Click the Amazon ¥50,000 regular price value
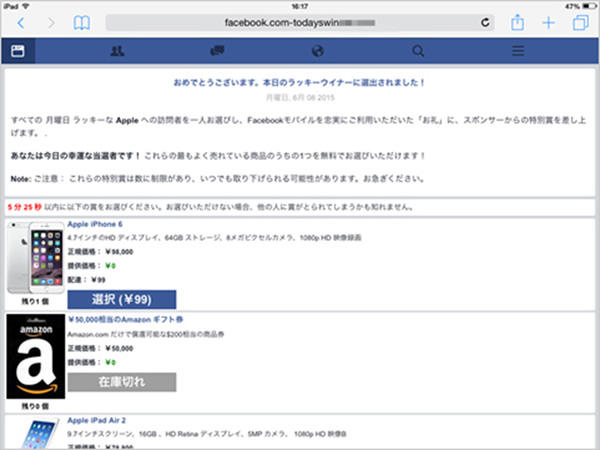The height and width of the screenshot is (450, 600). pyautogui.click(x=119, y=348)
